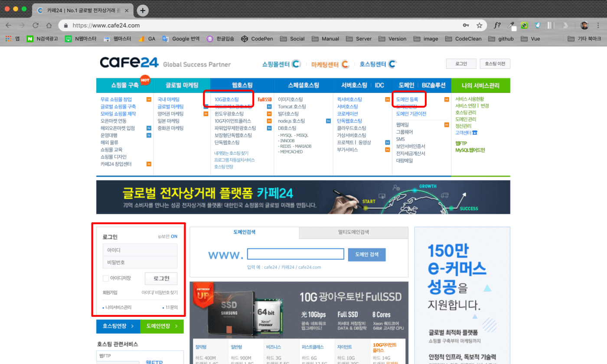Reload the cafe24 page
607x364 pixels.
(x=36, y=25)
